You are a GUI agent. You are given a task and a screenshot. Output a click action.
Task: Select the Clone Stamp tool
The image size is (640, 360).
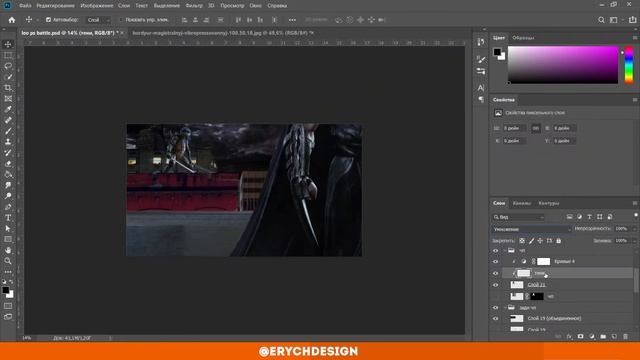[8, 142]
